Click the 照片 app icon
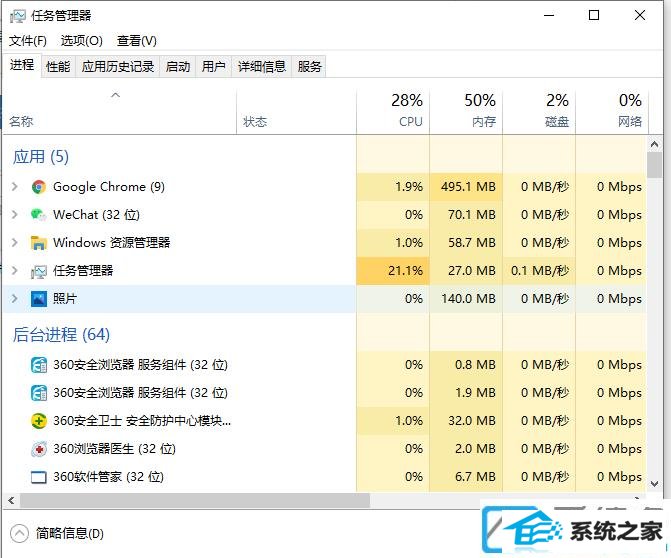Image resolution: width=671 pixels, height=558 pixels. pyautogui.click(x=39, y=299)
